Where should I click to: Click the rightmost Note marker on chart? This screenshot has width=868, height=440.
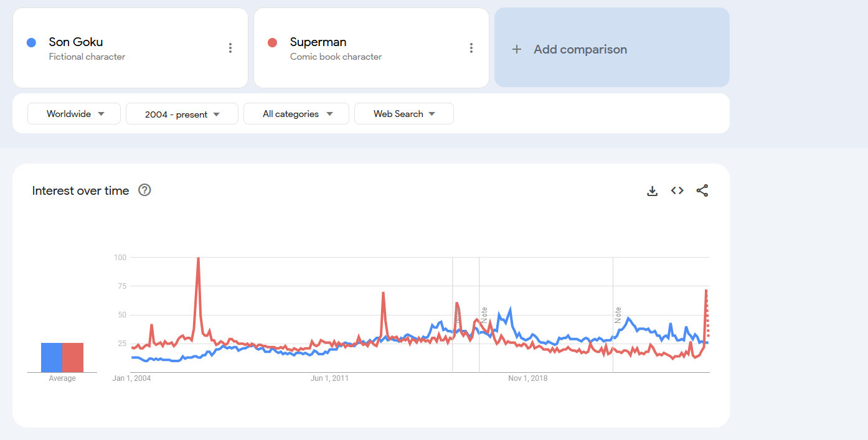pyautogui.click(x=618, y=314)
